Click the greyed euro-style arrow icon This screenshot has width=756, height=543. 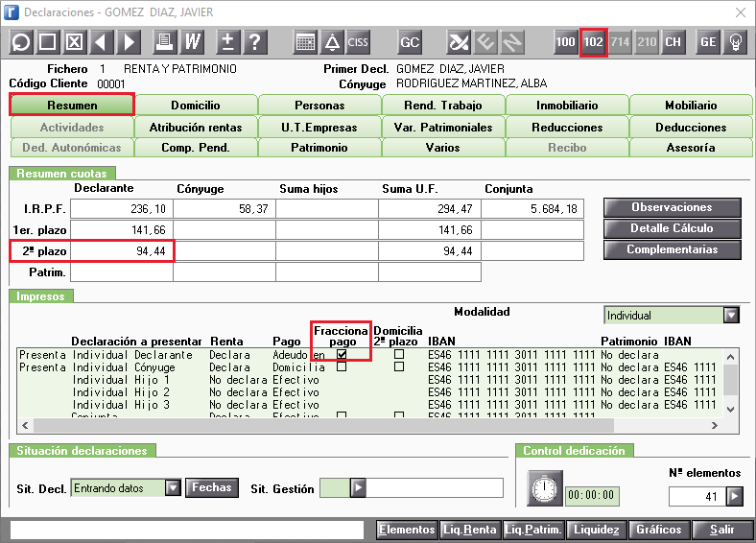tap(485, 42)
